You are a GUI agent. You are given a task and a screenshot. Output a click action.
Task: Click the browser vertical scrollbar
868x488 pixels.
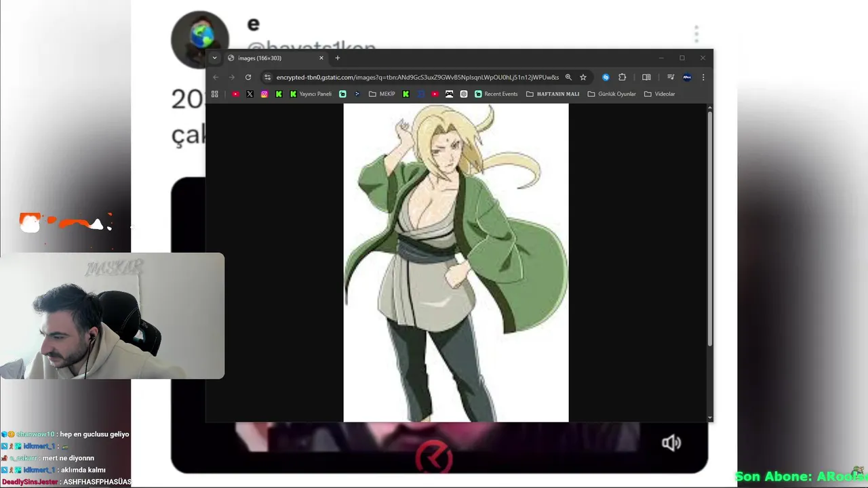[x=710, y=228]
